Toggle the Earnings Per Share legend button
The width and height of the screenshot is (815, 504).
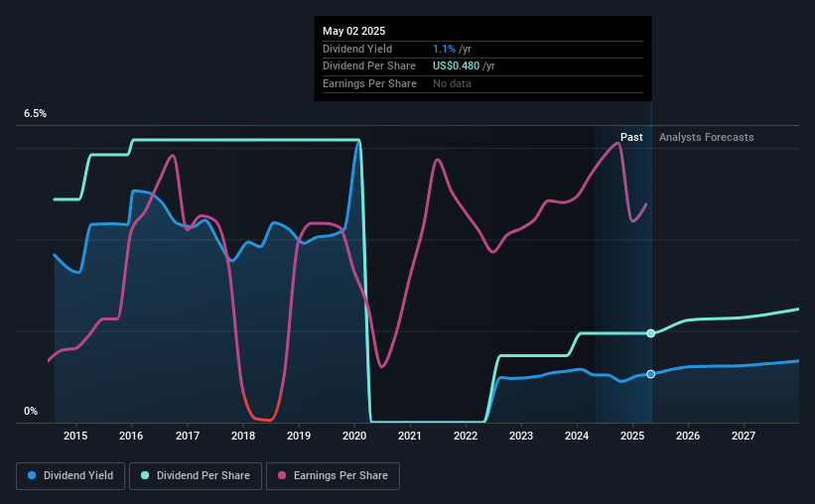[x=333, y=476]
